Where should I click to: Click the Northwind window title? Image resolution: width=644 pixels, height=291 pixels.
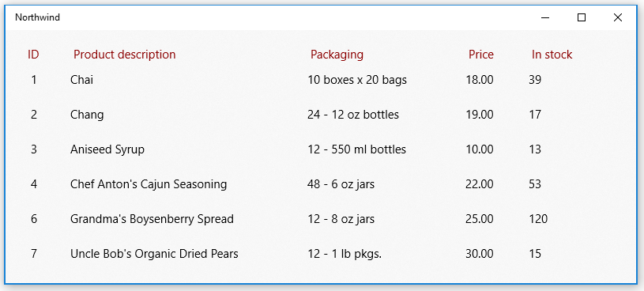pos(37,17)
